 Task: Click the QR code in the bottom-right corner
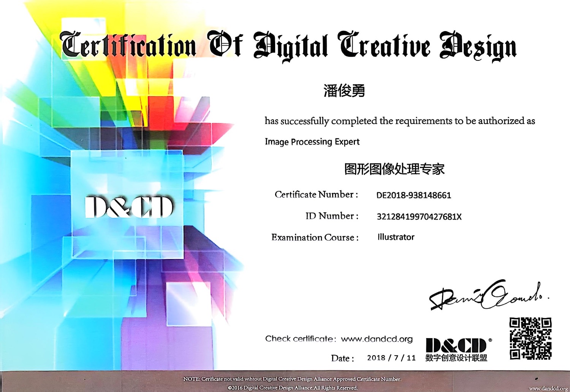click(530, 339)
